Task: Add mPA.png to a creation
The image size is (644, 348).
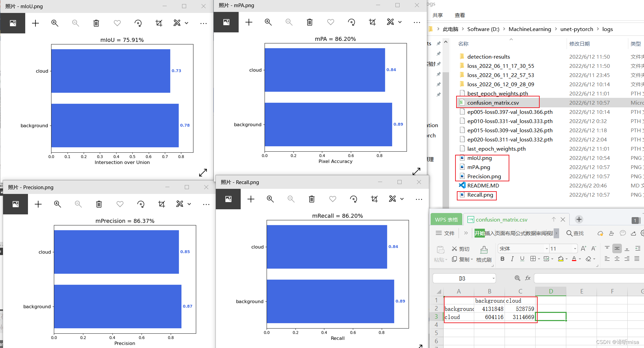Action: pyautogui.click(x=249, y=22)
